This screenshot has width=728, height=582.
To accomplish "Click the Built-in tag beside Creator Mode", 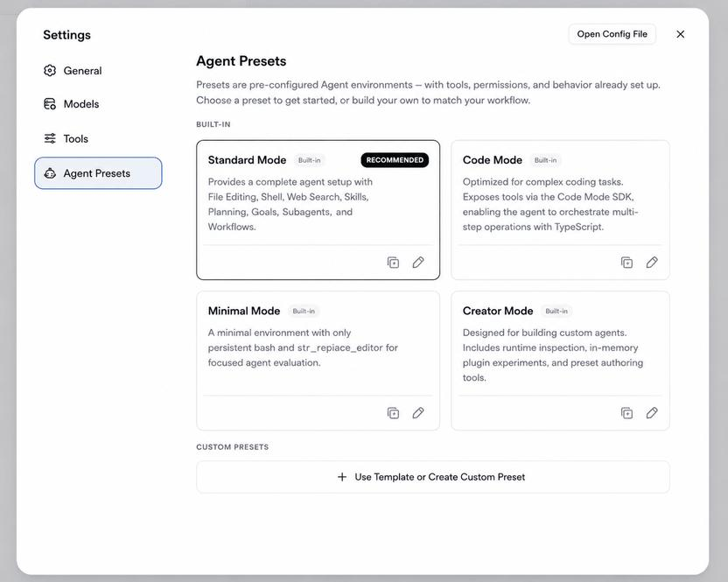I will [x=556, y=312].
